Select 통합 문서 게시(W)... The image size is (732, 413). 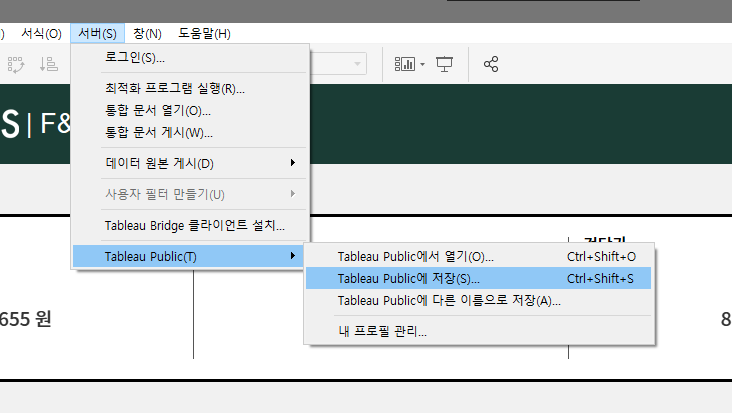(190, 133)
